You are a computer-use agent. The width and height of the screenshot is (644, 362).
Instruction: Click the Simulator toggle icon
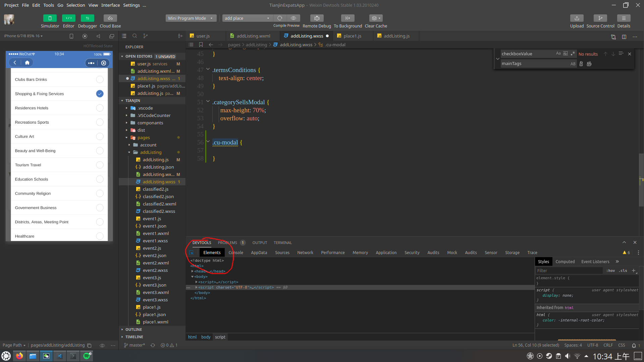[50, 18]
